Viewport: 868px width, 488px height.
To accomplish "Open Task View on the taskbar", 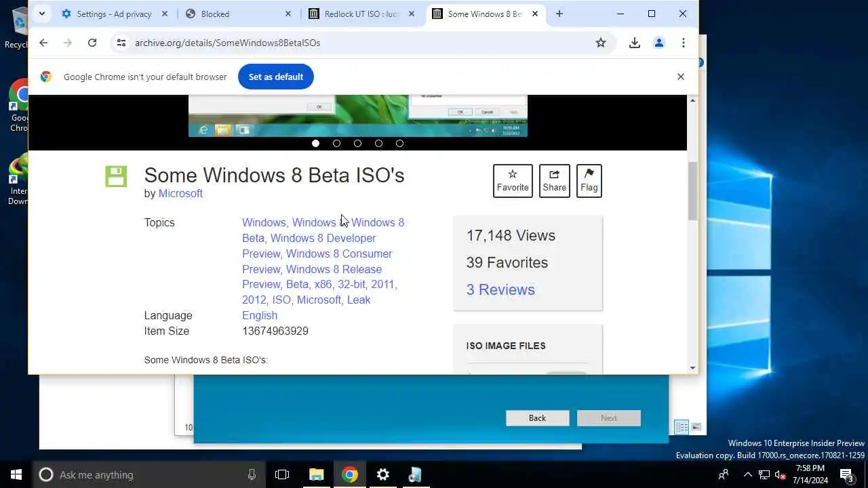I will [x=282, y=474].
